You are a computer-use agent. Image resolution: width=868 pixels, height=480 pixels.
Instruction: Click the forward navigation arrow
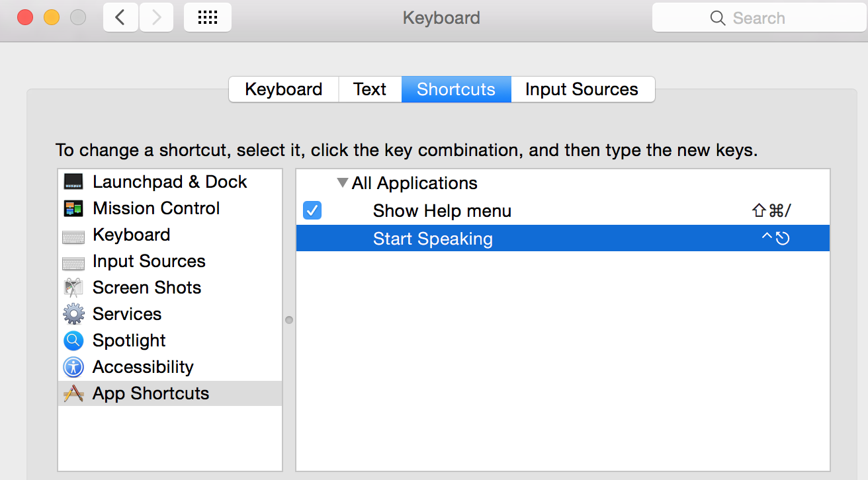pyautogui.click(x=156, y=17)
